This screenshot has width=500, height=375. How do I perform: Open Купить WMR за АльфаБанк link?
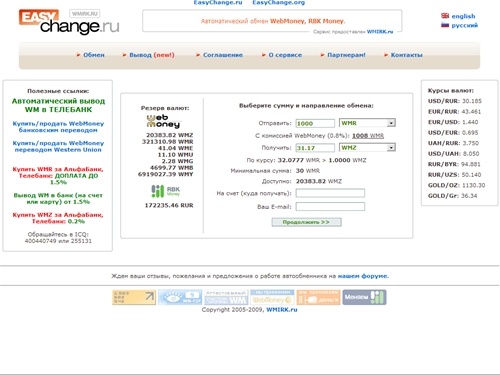pyautogui.click(x=58, y=176)
